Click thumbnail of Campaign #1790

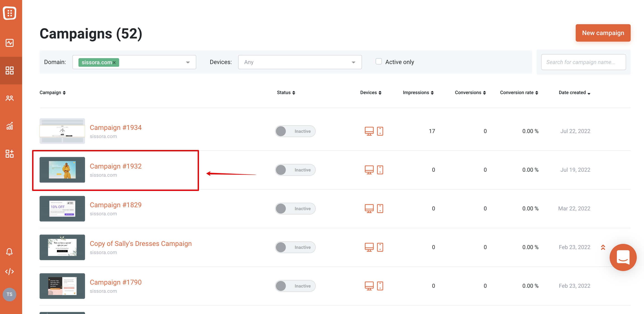[x=62, y=286]
